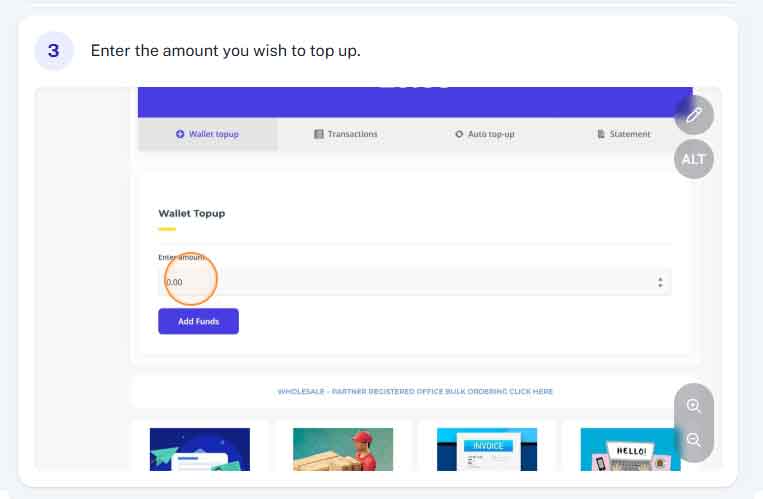Focus the Enter amount input field
Image resolution: width=763 pixels, height=499 pixels.
pyautogui.click(x=415, y=282)
